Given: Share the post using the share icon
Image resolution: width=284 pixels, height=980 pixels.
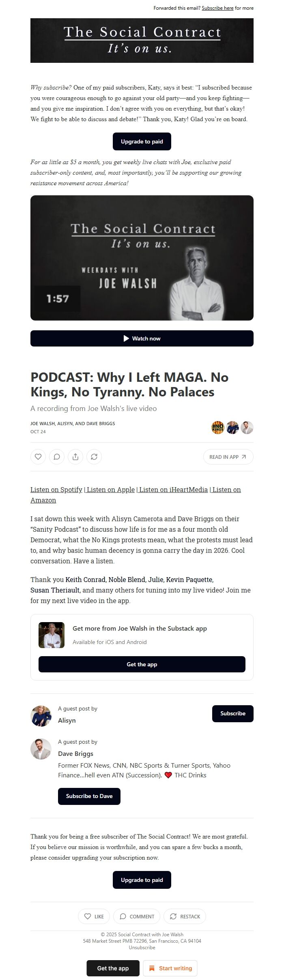Looking at the screenshot, I should coord(75,457).
